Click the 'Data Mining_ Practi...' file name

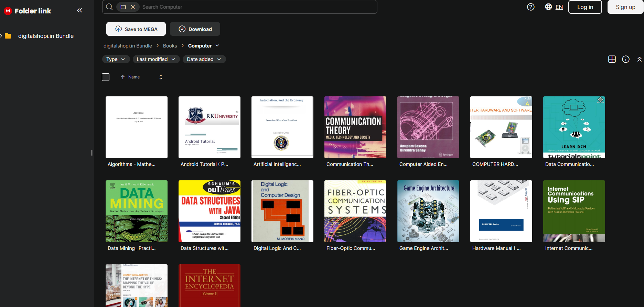click(131, 248)
